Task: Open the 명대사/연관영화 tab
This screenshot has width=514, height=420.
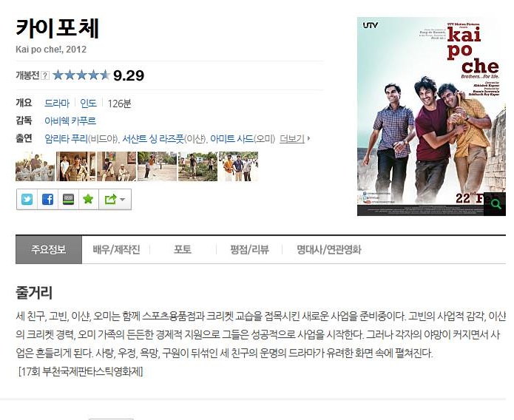Action: [329, 249]
